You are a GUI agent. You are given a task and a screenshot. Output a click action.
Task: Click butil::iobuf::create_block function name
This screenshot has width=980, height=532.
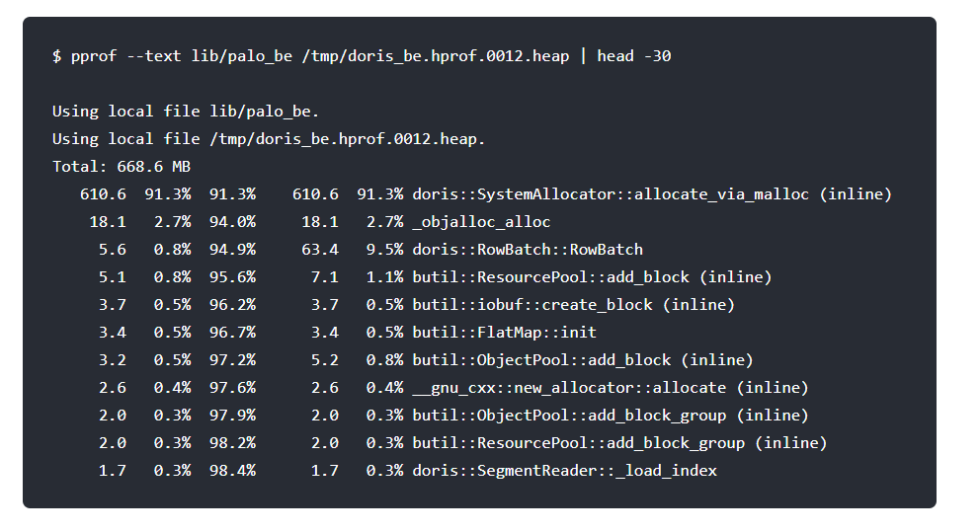pyautogui.click(x=532, y=305)
